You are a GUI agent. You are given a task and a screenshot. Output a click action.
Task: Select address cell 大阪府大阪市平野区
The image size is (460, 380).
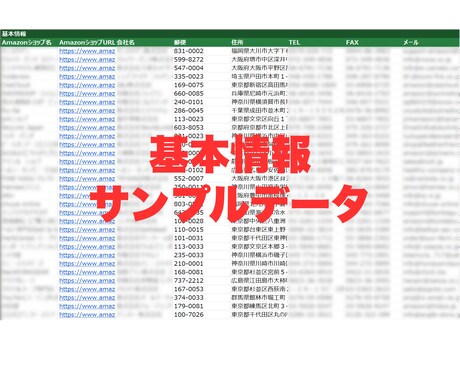[259, 68]
